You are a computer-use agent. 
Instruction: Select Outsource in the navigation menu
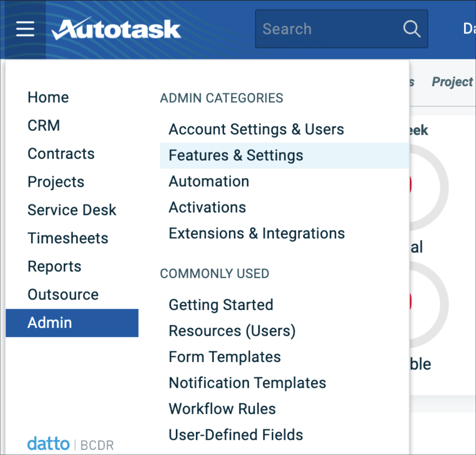coord(63,294)
